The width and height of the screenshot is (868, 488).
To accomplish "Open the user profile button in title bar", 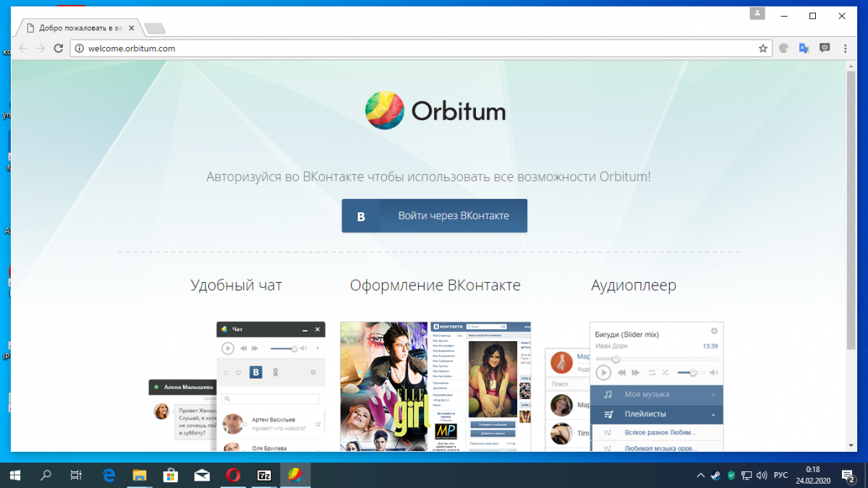I will click(757, 14).
